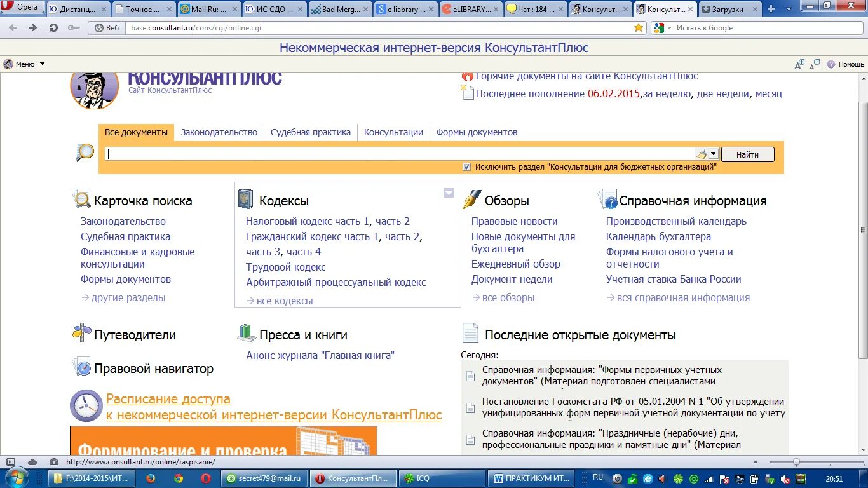Image resolution: width=868 pixels, height=488 pixels.
Task: Select the Судебная практика tab
Action: click(x=311, y=132)
